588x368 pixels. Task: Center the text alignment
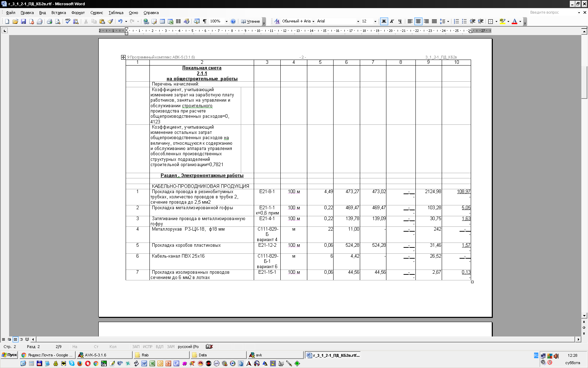click(418, 21)
